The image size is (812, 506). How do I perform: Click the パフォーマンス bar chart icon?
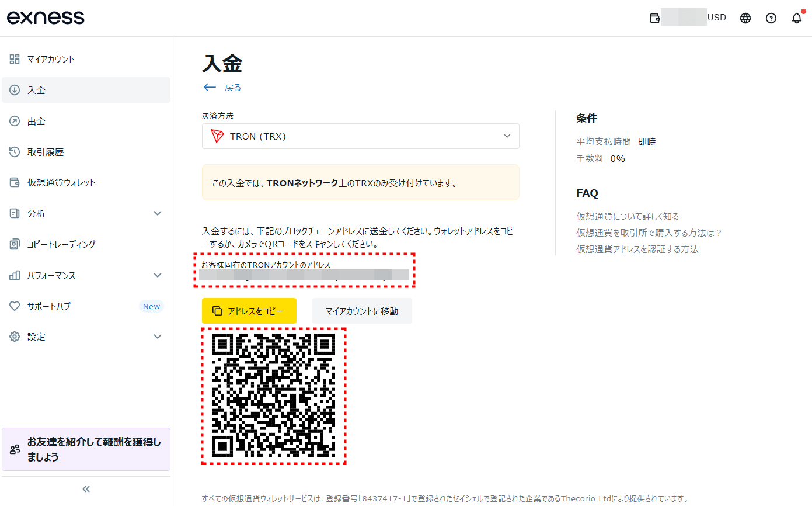pos(15,275)
